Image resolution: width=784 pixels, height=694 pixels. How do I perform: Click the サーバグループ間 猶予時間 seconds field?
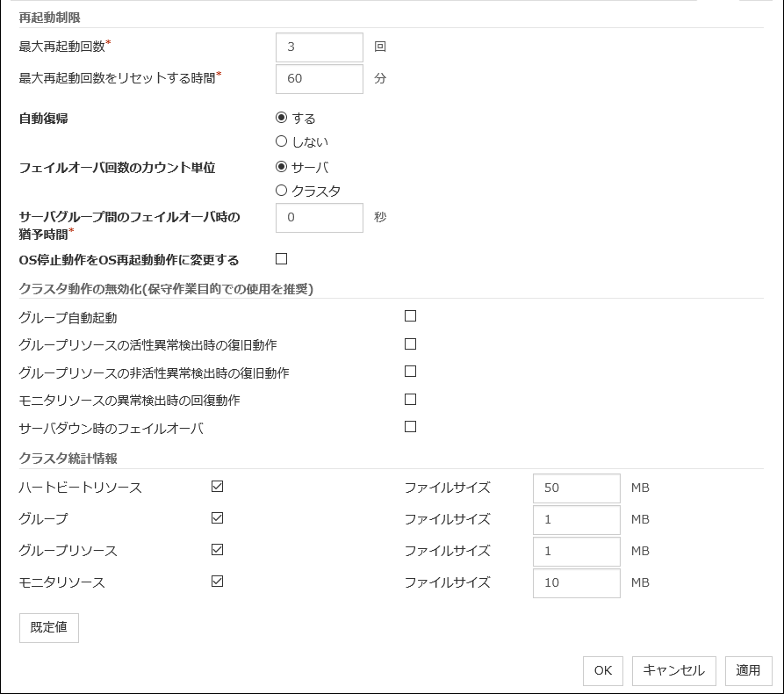pyautogui.click(x=319, y=218)
